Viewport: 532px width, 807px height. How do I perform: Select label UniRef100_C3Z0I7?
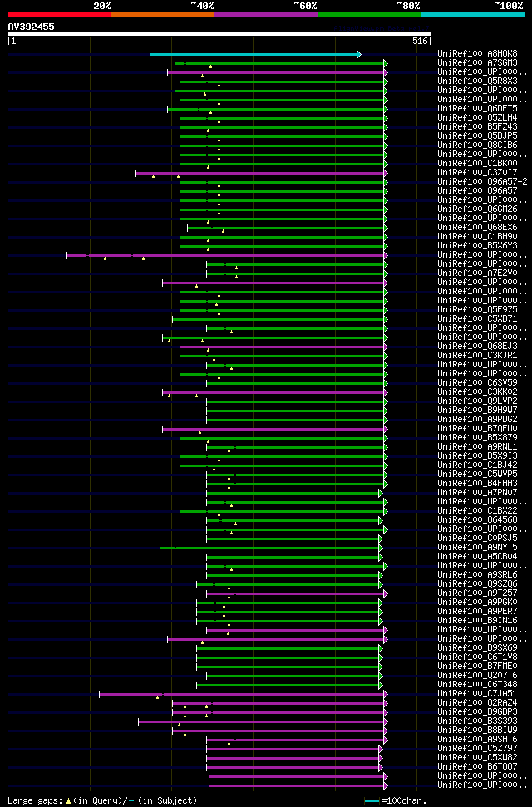pos(477,172)
